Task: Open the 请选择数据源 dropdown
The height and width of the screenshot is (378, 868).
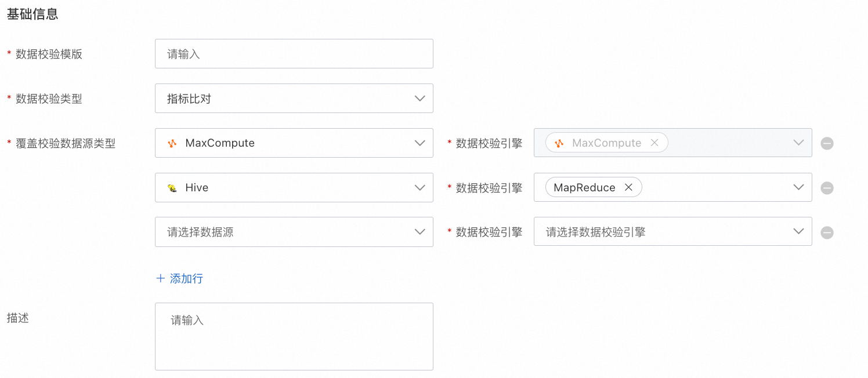Action: click(294, 232)
